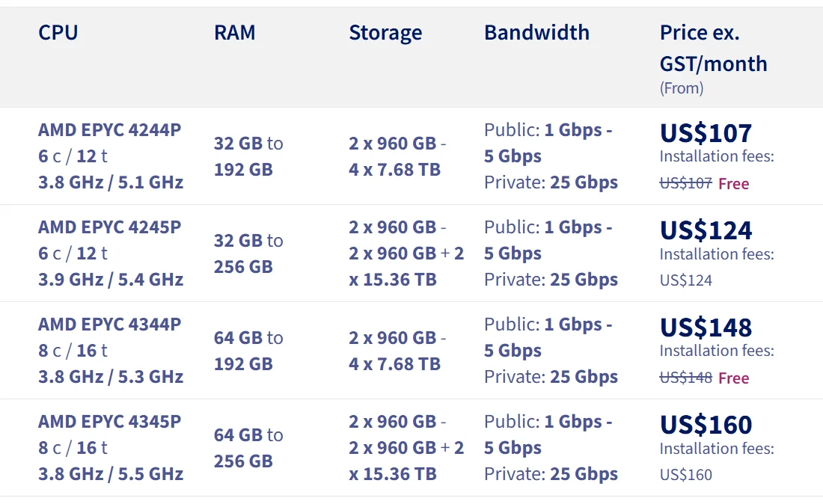823x504 pixels.
Task: Click the Bandwidth column header
Action: click(536, 33)
